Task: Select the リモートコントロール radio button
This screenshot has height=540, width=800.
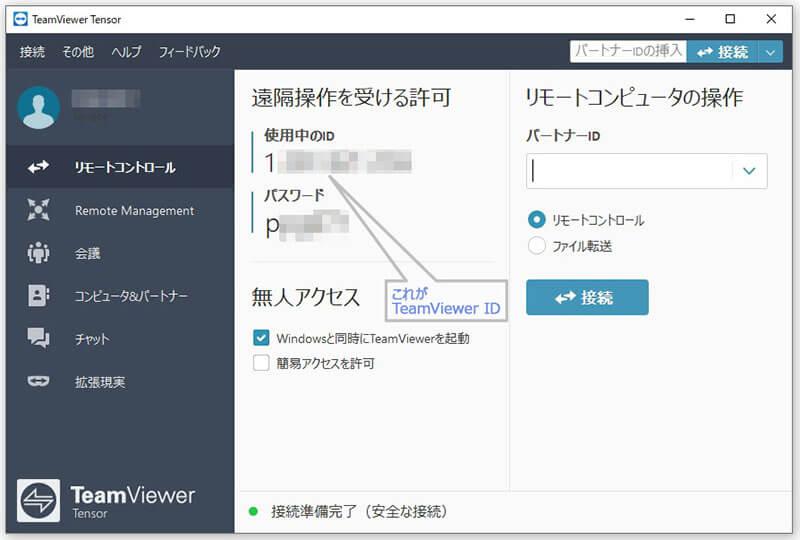Action: click(537, 219)
